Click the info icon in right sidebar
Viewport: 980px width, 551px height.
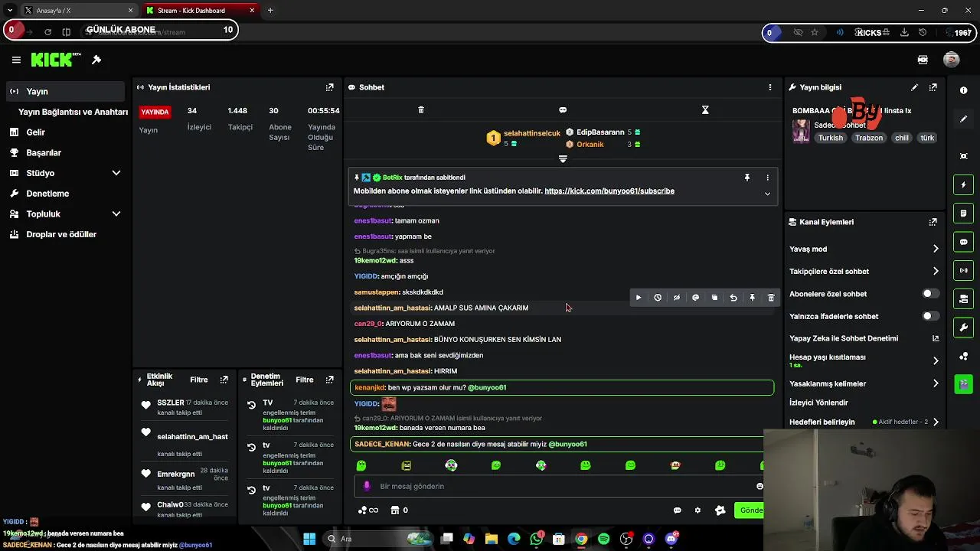point(964,90)
